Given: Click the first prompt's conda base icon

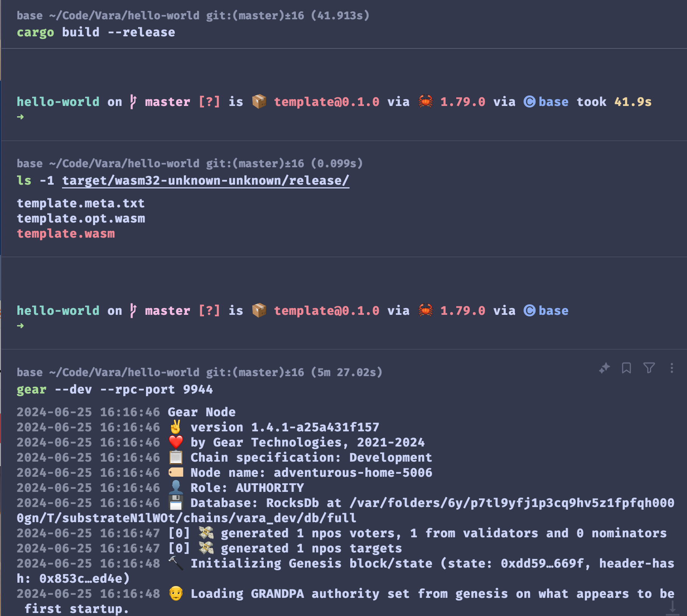Looking at the screenshot, I should [x=529, y=101].
